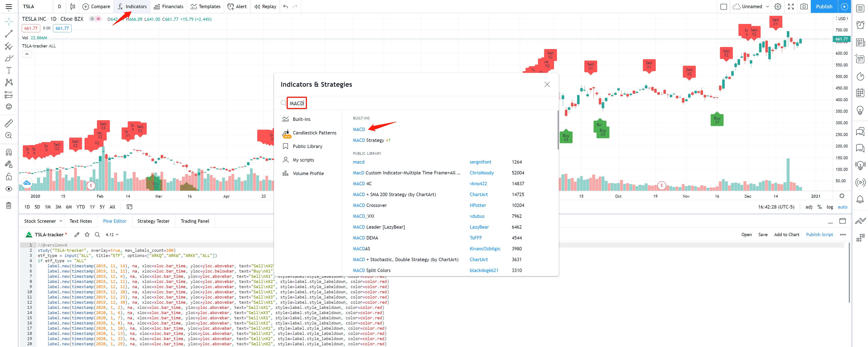868x347 pixels.
Task: Open chart settings gear icon
Action: click(x=778, y=6)
